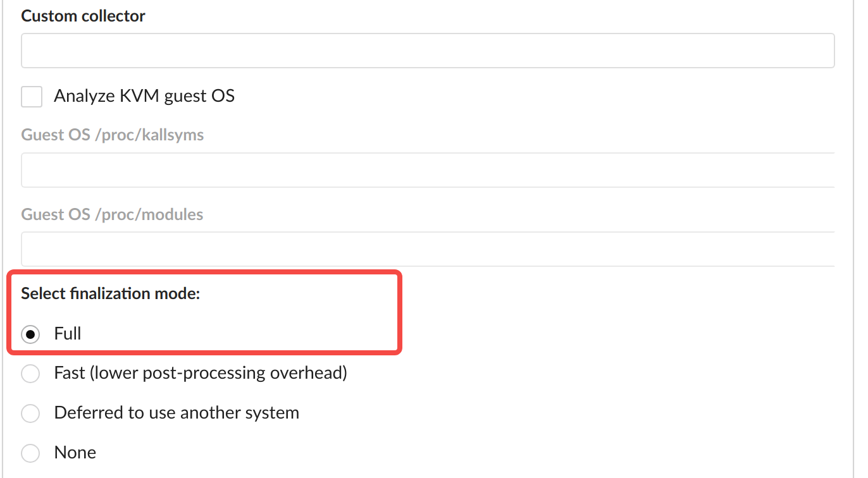
Task: Click the word "modules" in the greyed label
Action: tap(172, 214)
